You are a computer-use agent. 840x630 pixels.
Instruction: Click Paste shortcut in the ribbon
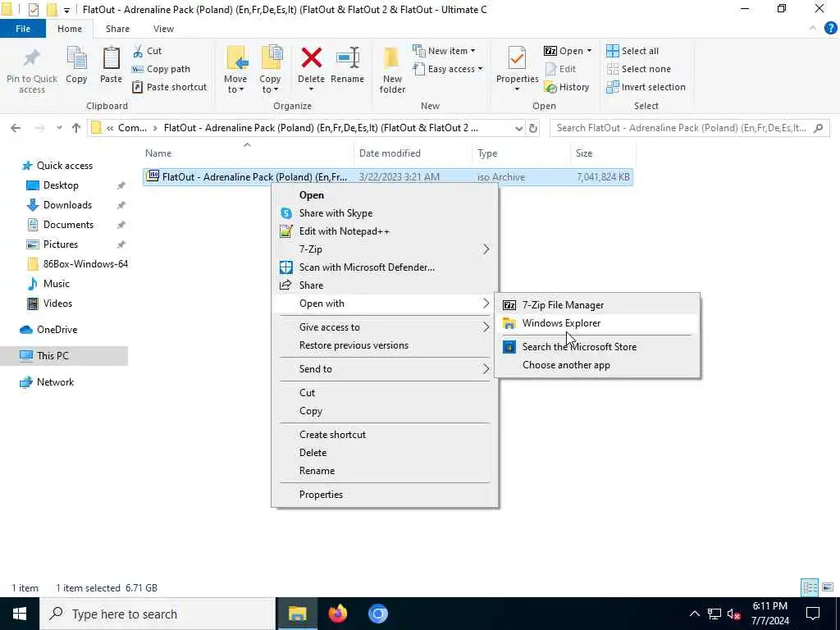(169, 87)
